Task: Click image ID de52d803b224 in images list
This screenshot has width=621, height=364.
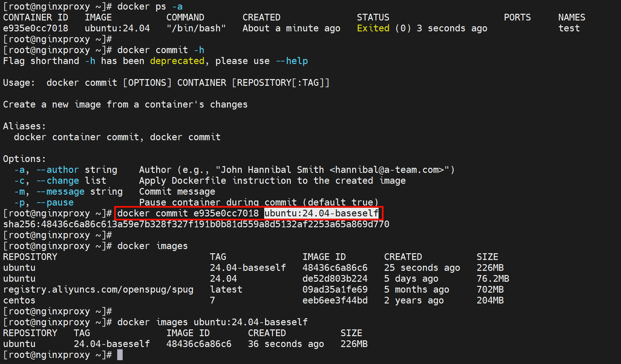Action: [x=335, y=279]
